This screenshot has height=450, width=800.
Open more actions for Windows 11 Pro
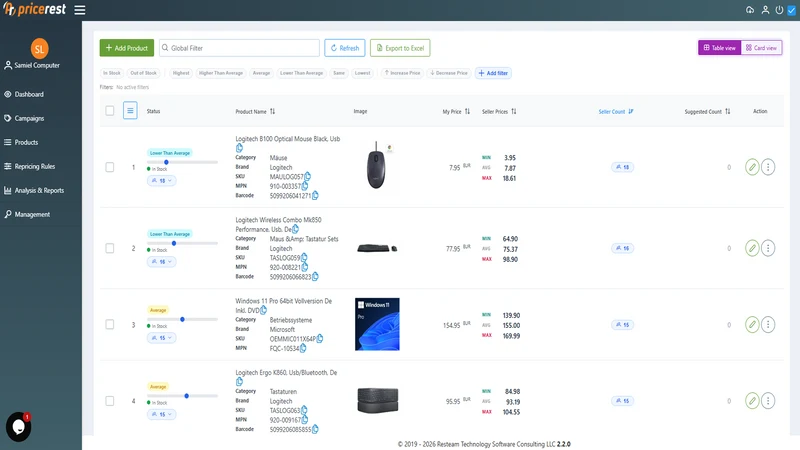point(768,324)
